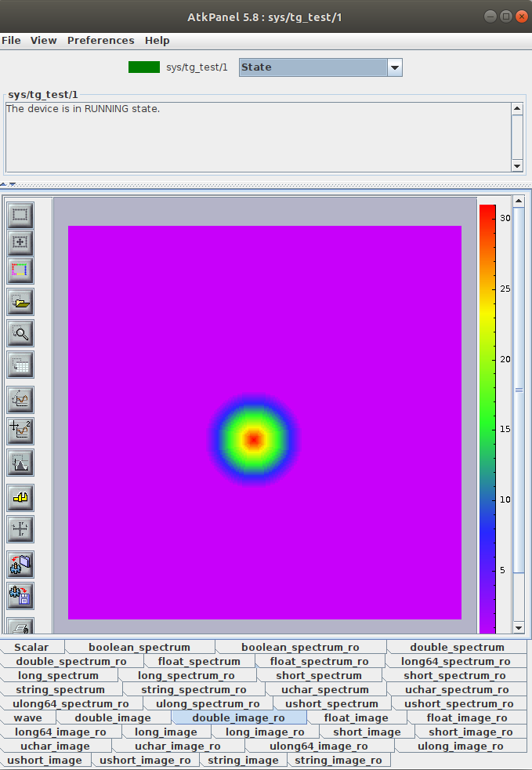Open the float_image_ro tab
Screen dimensions: 532x770
(467, 718)
